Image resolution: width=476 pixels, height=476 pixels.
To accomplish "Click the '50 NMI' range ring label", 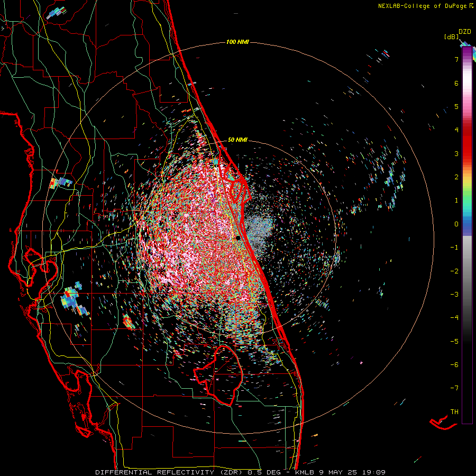I will click(237, 140).
